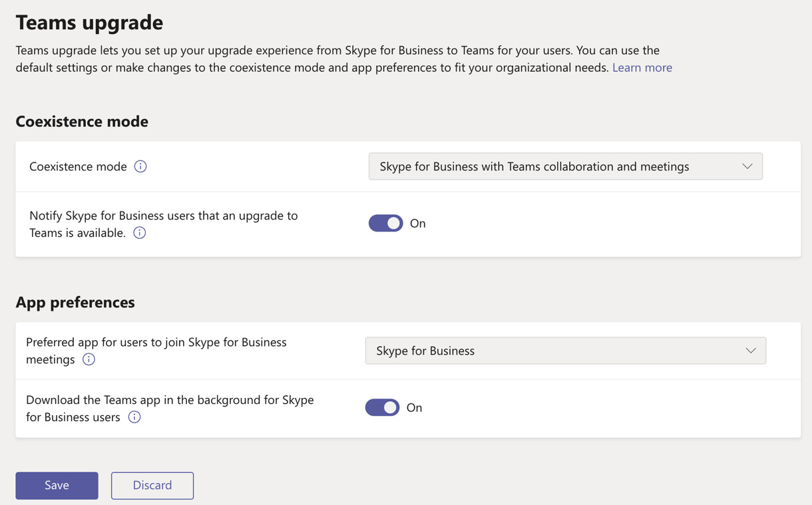This screenshot has width=812, height=505.
Task: Click info icon beside Coexistence mode label
Action: (x=140, y=166)
